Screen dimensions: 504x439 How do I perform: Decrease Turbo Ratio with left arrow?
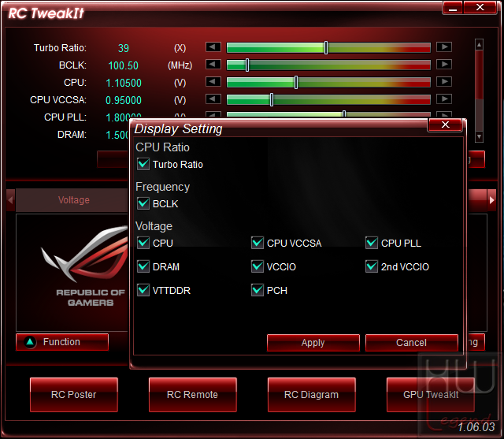tap(213, 47)
